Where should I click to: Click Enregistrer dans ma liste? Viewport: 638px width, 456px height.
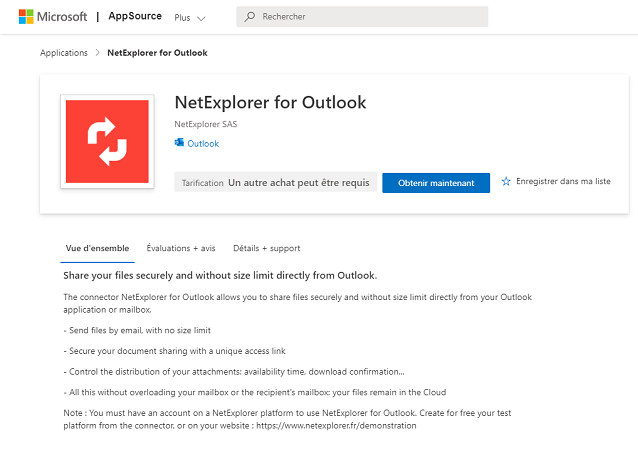pos(563,181)
